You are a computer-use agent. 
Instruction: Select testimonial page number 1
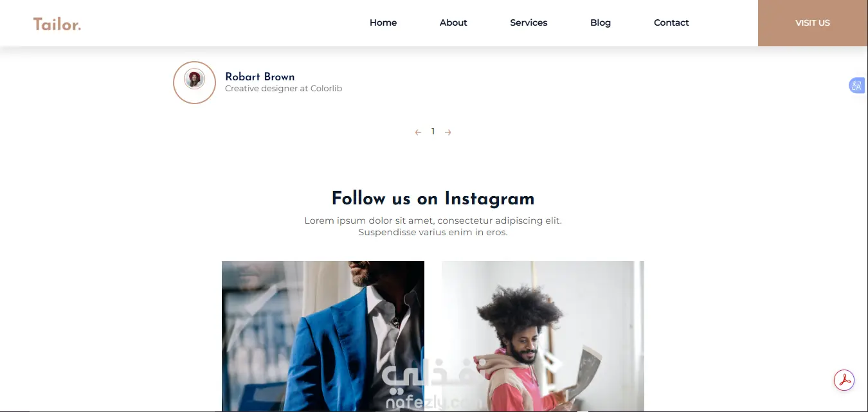[433, 132]
